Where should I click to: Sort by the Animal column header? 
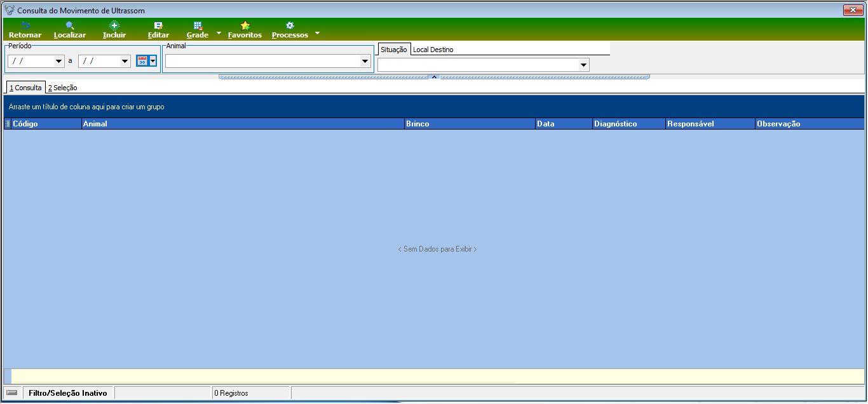click(243, 124)
